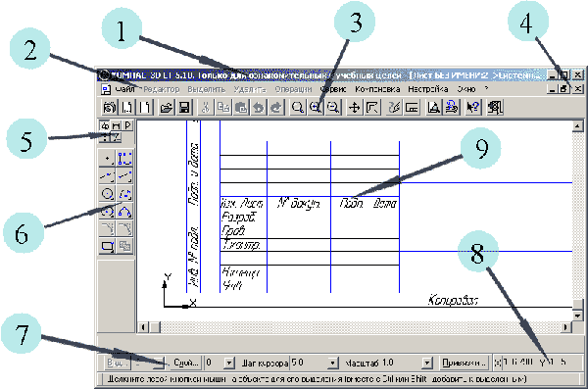This screenshot has height=389, width=588.
Task: Select the Arc drawing tool
Action: click(x=124, y=194)
